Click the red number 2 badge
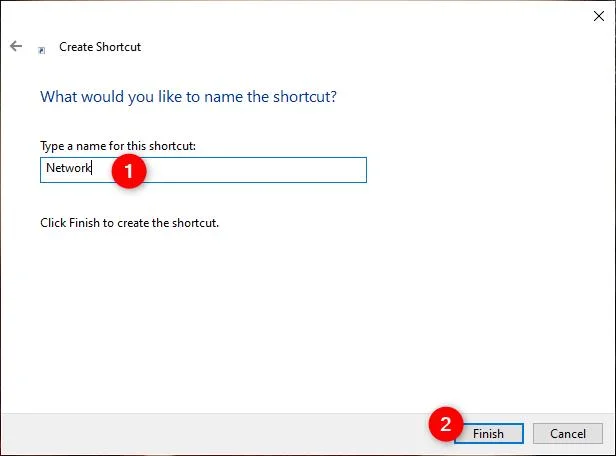Viewport: 616px width, 456px height. point(446,424)
